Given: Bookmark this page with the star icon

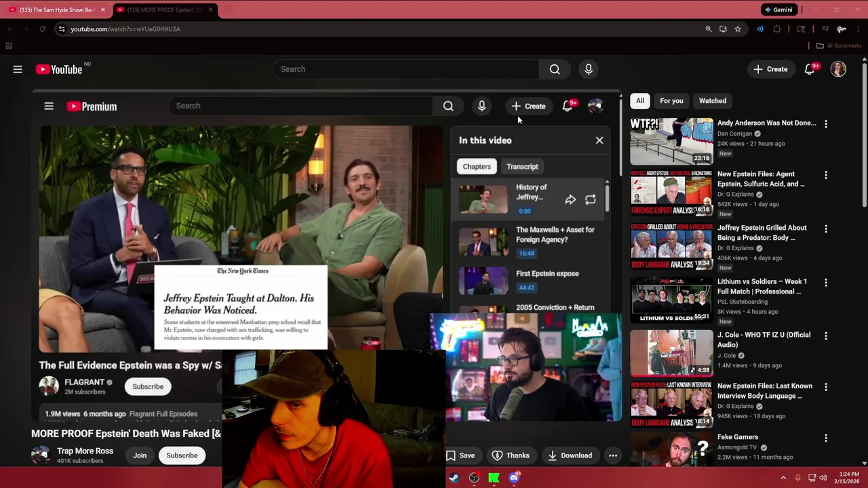Looking at the screenshot, I should coord(738,29).
